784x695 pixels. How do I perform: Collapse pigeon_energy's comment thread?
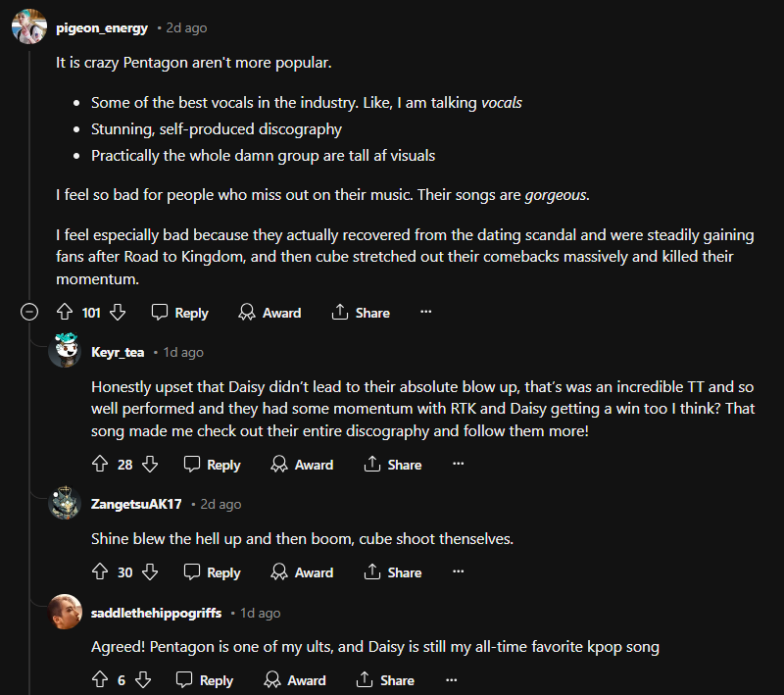coord(29,313)
